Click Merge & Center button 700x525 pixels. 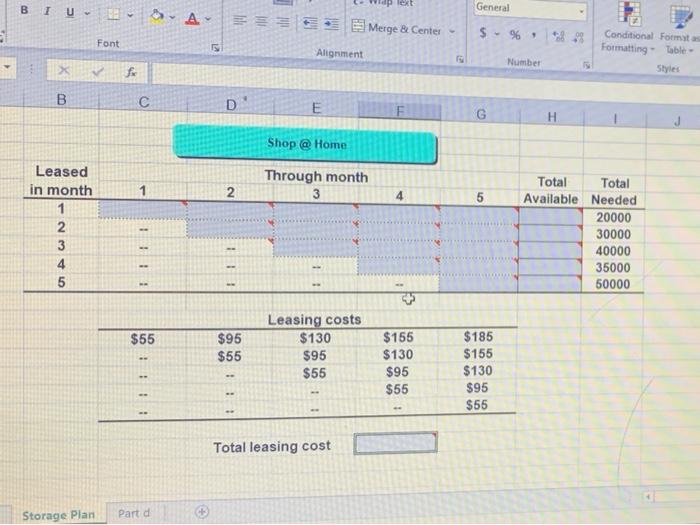396,28
